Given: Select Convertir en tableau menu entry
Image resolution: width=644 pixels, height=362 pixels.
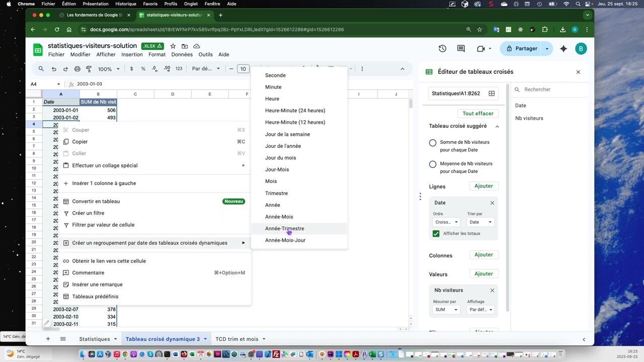Looking at the screenshot, I should [x=154, y=201].
